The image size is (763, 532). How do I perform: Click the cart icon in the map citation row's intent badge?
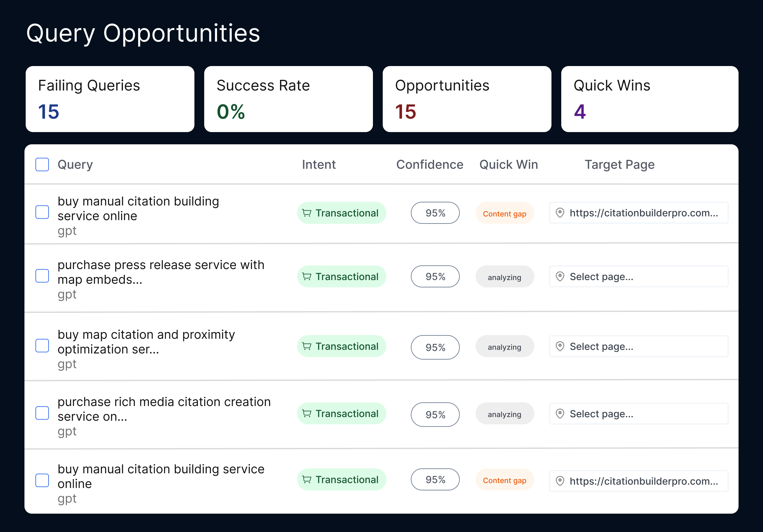click(306, 346)
